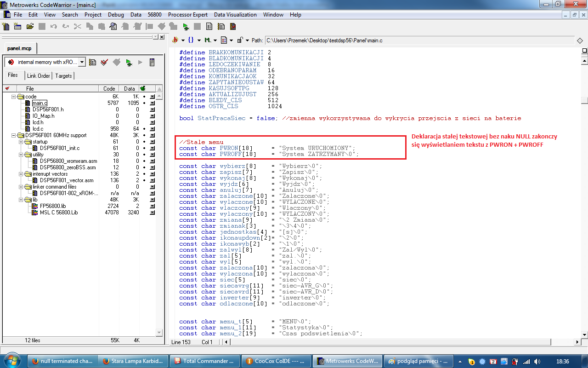Close the project panel with X button

pyautogui.click(x=161, y=37)
